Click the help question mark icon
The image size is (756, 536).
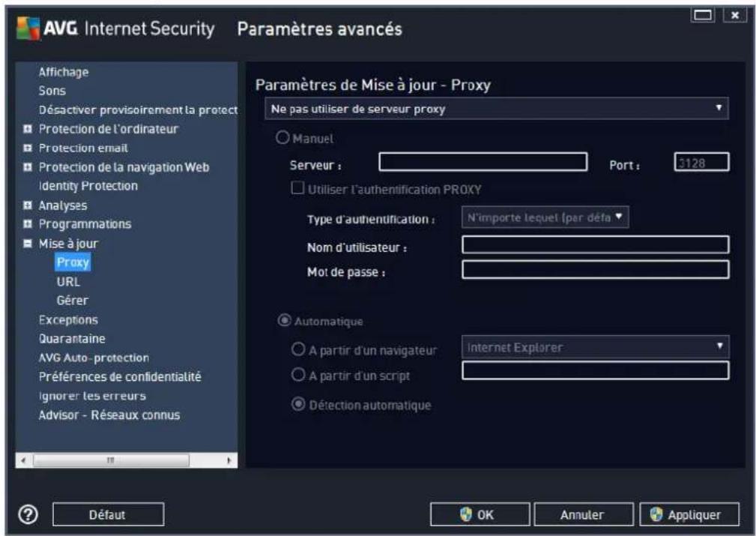pos(28,514)
